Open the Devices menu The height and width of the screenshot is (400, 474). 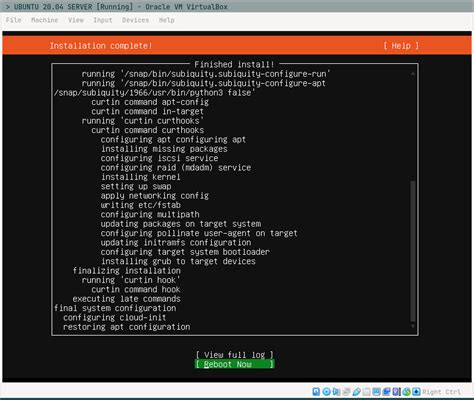pyautogui.click(x=135, y=20)
